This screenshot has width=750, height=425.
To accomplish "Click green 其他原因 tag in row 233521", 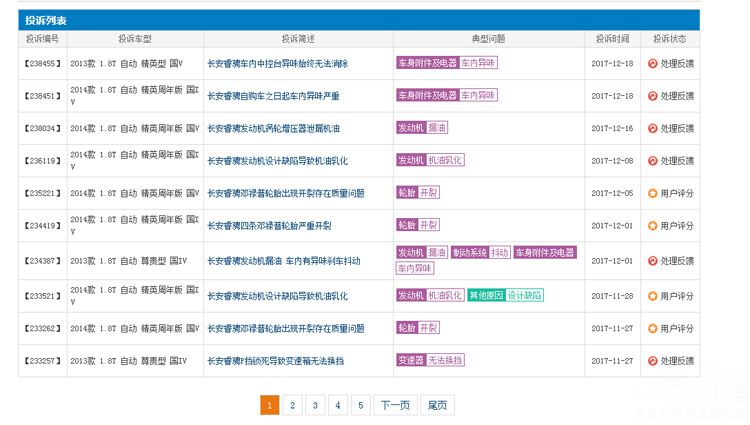I will 486,295.
